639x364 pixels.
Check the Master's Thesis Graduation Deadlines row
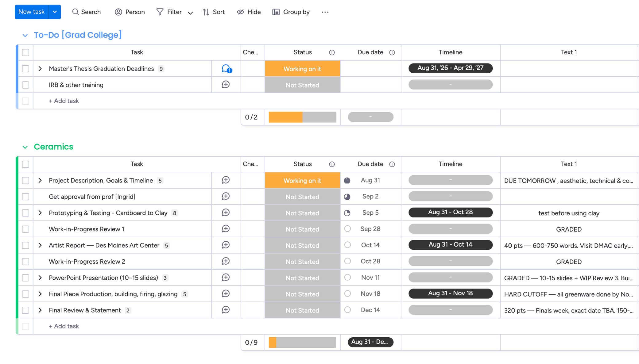26,69
